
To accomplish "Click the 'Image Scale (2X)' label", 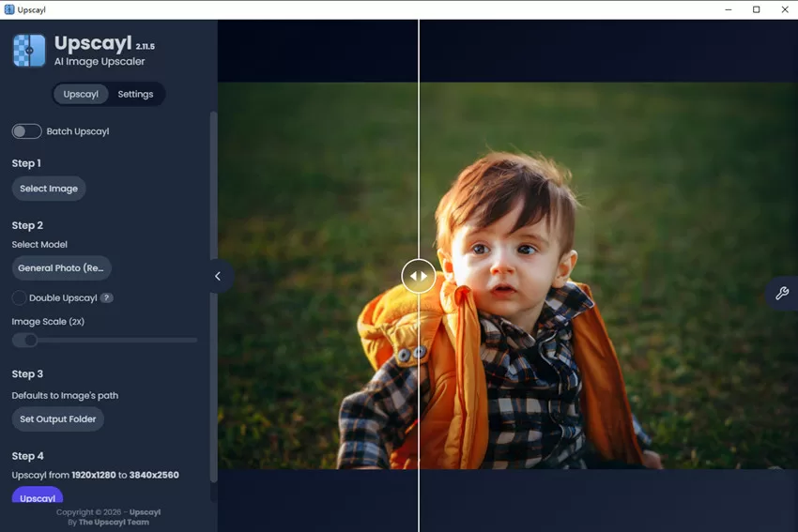I will [48, 322].
